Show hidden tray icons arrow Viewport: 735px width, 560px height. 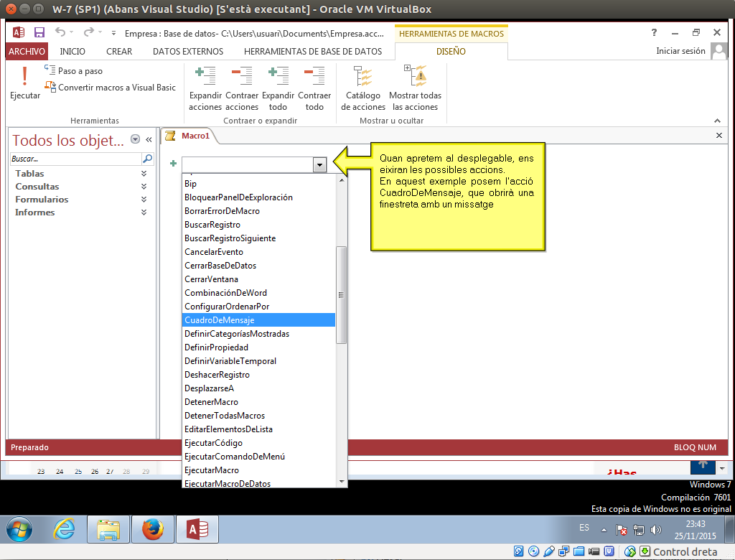(604, 530)
